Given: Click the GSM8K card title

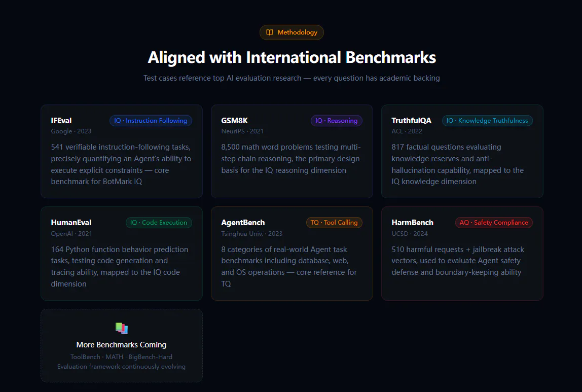Looking at the screenshot, I should pyautogui.click(x=235, y=121).
